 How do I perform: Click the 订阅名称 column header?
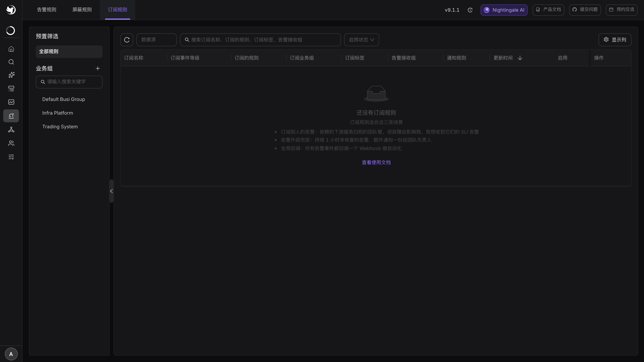[133, 58]
